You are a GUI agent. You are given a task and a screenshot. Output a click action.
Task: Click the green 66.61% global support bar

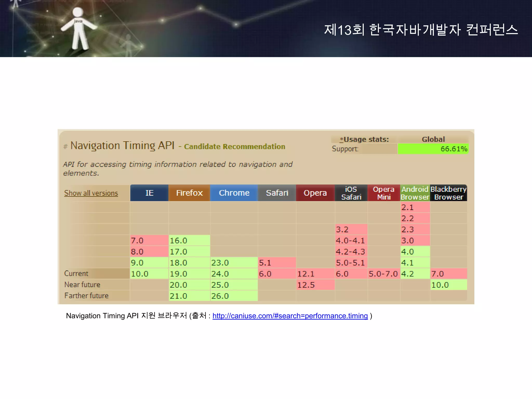pos(433,149)
